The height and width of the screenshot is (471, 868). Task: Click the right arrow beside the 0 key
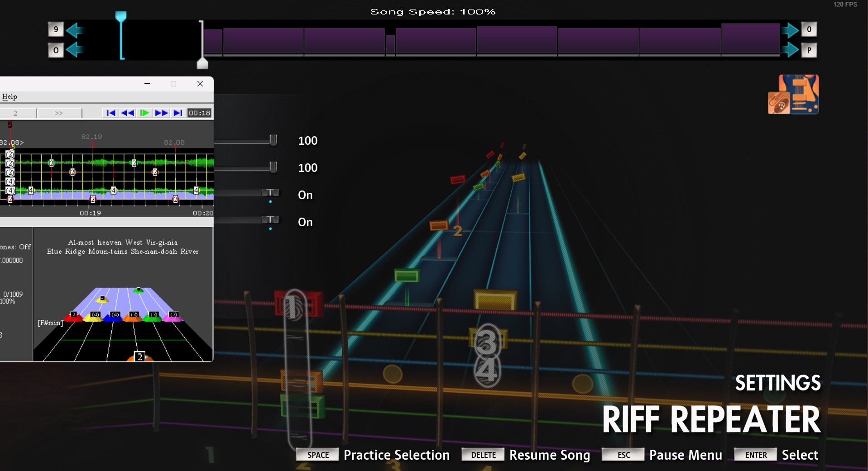pos(791,30)
